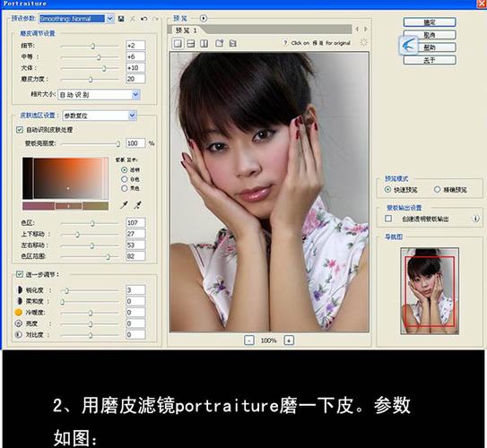
Task: Click the 锐化度 value field showing 3
Action: tap(135, 289)
